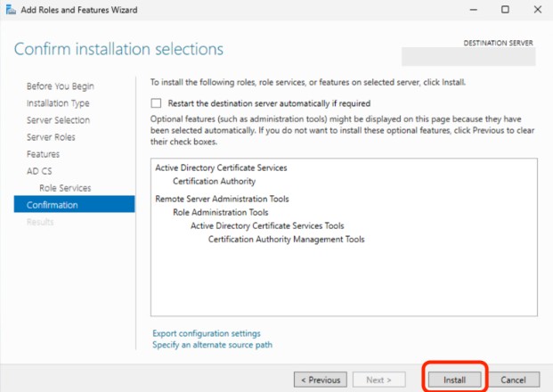Go back with the Previous button
Viewport: 553px width, 392px height.
(321, 380)
